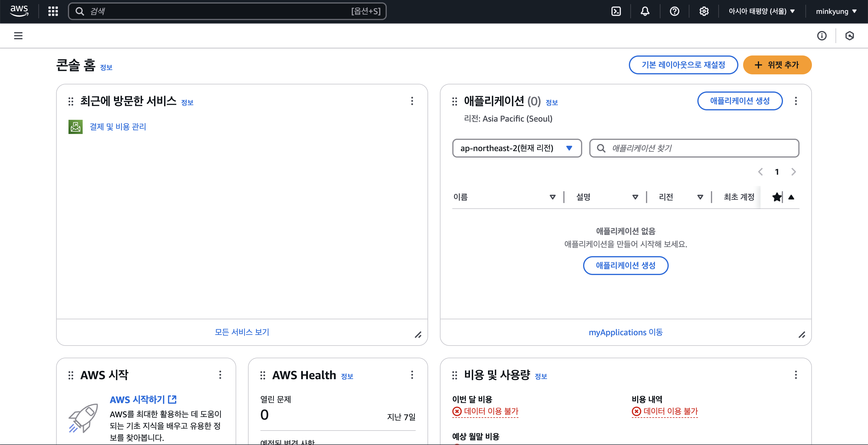Viewport: 868px width, 445px height.
Task: Click 정보 link next to 비용 및 사용량
Action: coord(541,376)
